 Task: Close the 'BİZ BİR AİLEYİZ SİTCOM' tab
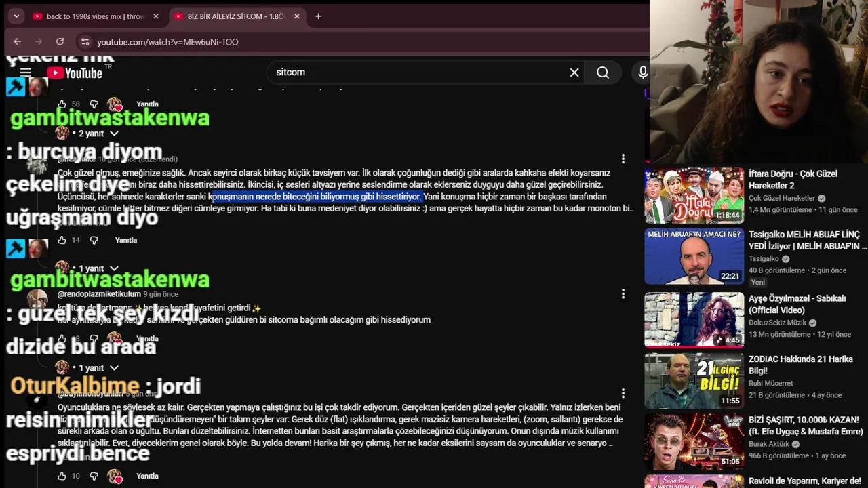tap(296, 16)
